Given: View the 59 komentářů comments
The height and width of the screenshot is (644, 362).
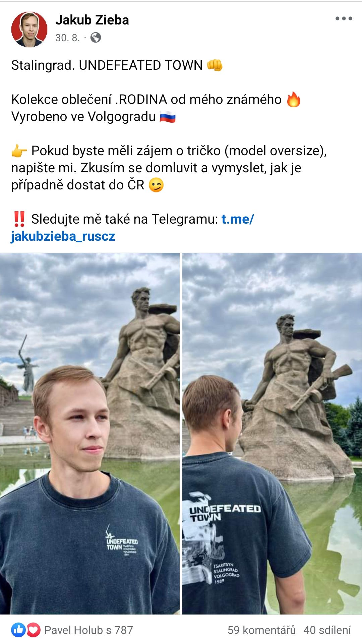Looking at the screenshot, I should pyautogui.click(x=261, y=630).
